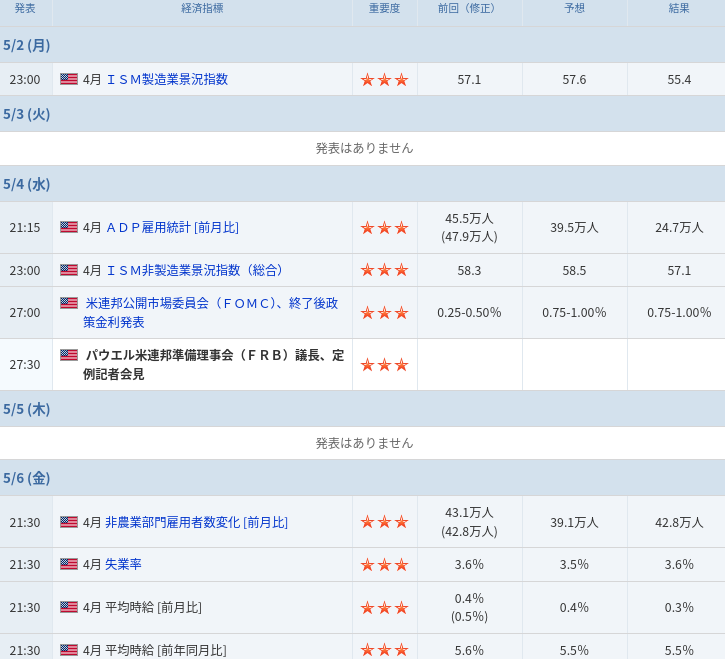Screen dimensions: 725x659
Task: Click the US flag beside 非農業部門雇用者数変化
Action: pyautogui.click(x=69, y=522)
